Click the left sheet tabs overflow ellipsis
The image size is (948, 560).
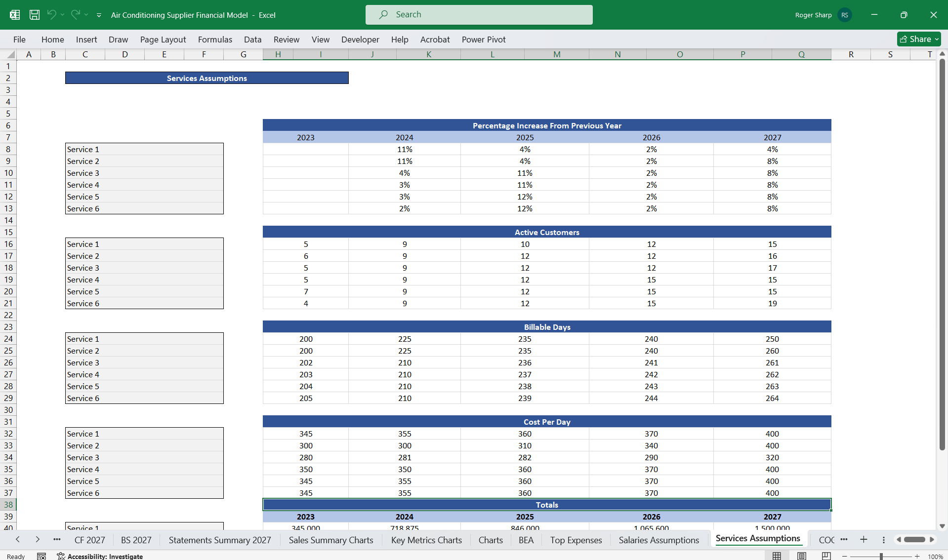pyautogui.click(x=57, y=539)
